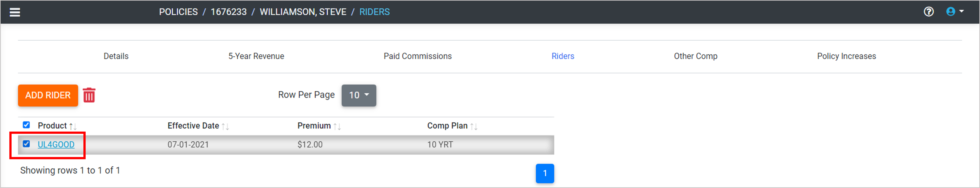Switch to the Details tab

point(116,56)
